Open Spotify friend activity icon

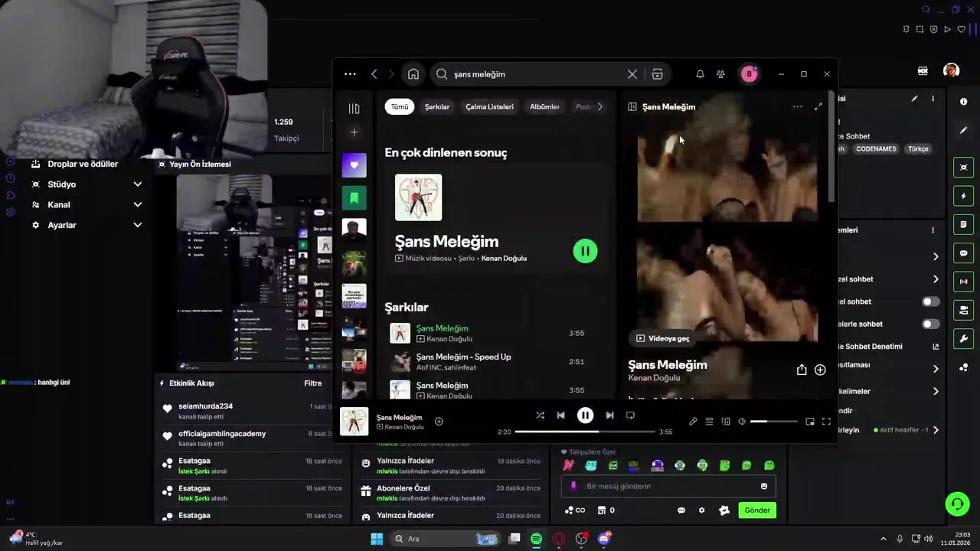720,74
